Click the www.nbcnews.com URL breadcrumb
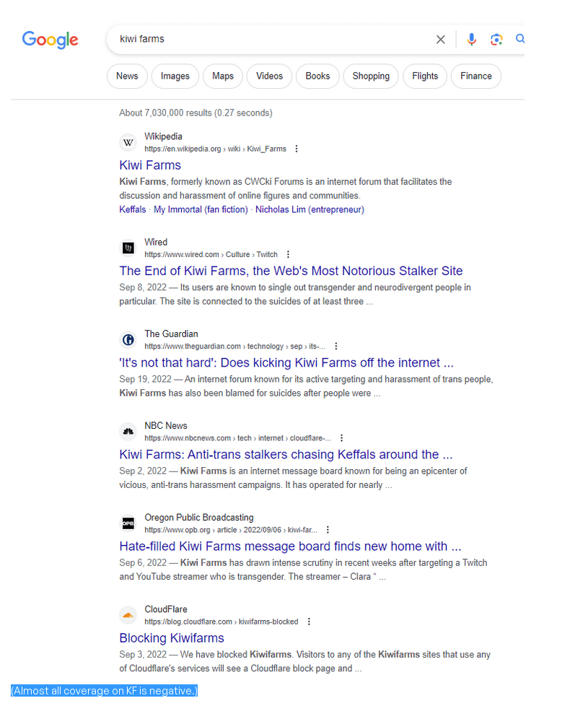588x706 pixels. click(237, 438)
